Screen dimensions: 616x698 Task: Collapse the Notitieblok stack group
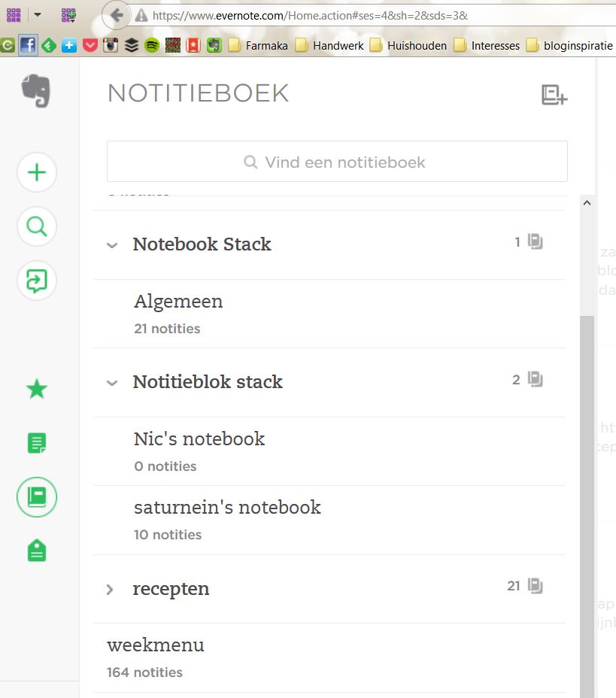point(112,383)
